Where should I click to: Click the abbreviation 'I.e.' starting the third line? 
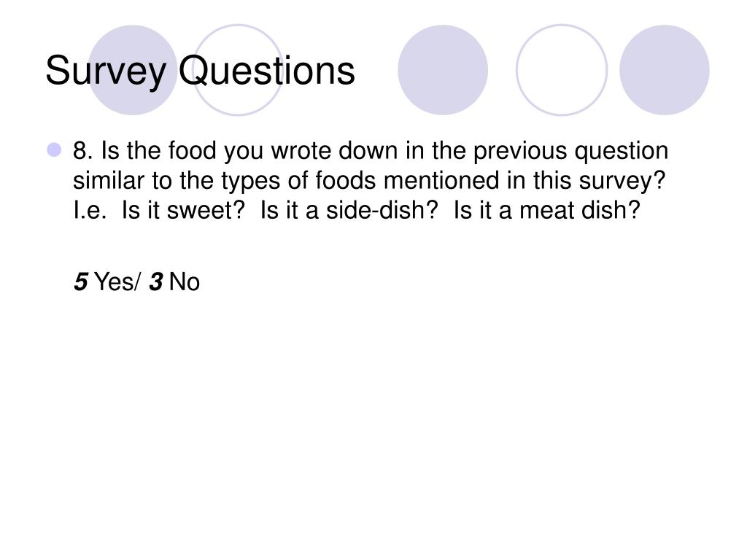(90, 211)
